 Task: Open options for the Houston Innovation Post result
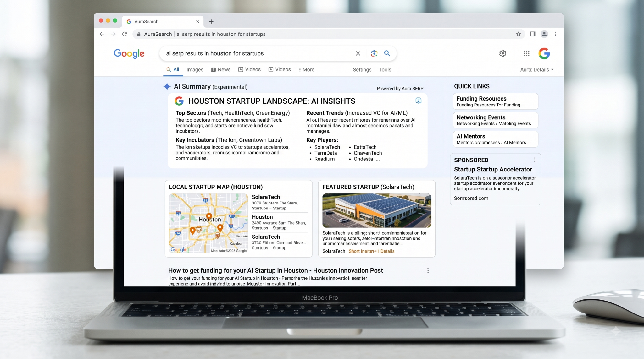coord(428,270)
